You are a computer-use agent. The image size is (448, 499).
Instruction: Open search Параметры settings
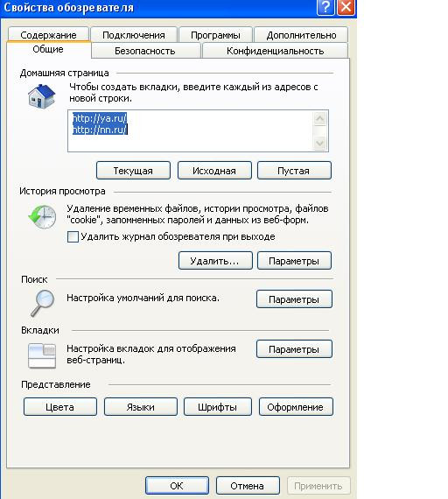(x=294, y=299)
